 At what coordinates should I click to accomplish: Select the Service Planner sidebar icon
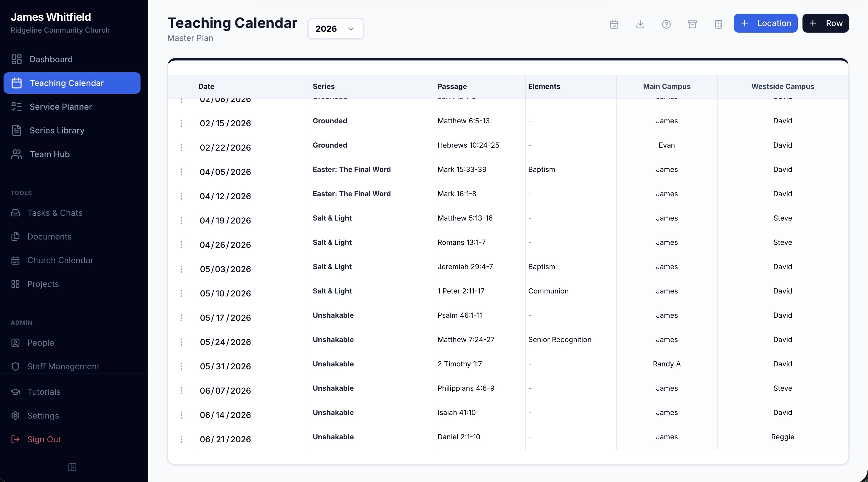click(x=16, y=107)
